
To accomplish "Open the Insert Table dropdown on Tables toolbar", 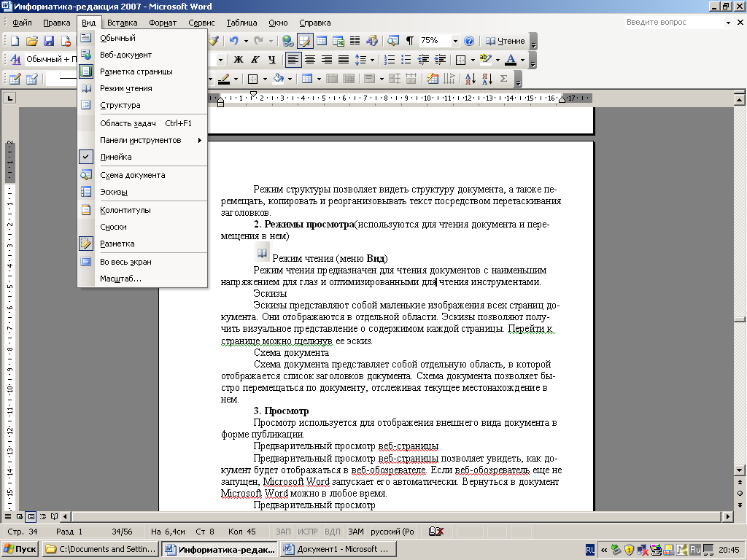I will (x=319, y=79).
